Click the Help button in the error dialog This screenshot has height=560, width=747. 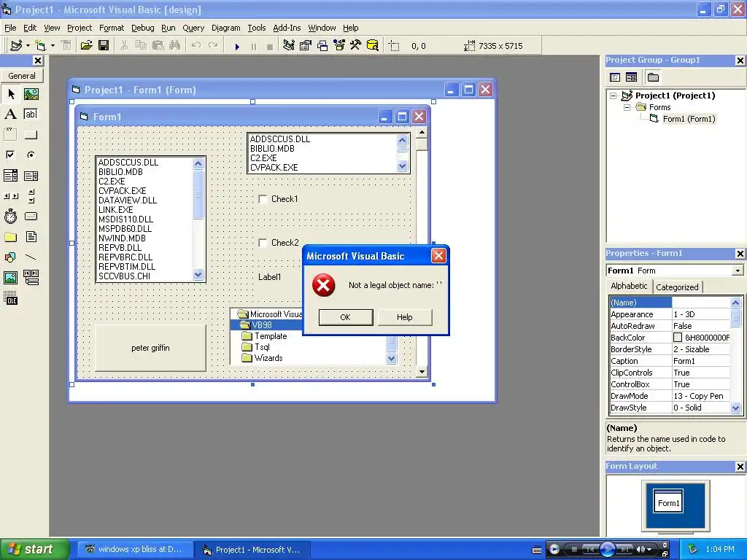coord(404,317)
